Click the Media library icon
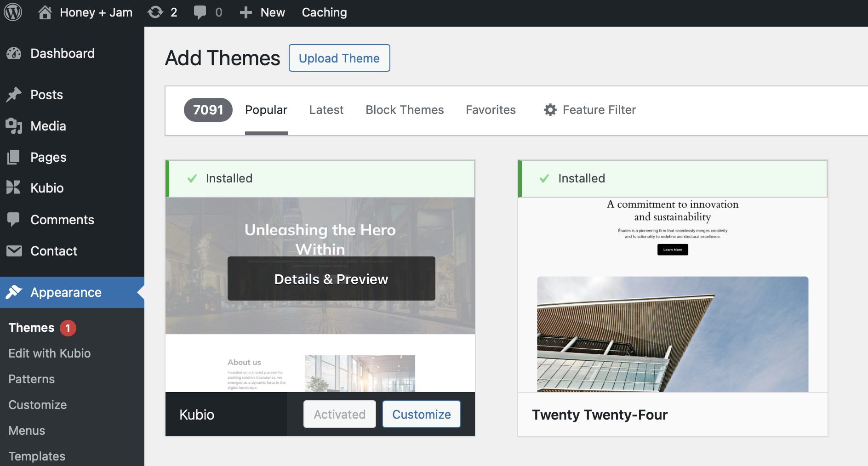Image resolution: width=868 pixels, height=466 pixels. (x=14, y=126)
